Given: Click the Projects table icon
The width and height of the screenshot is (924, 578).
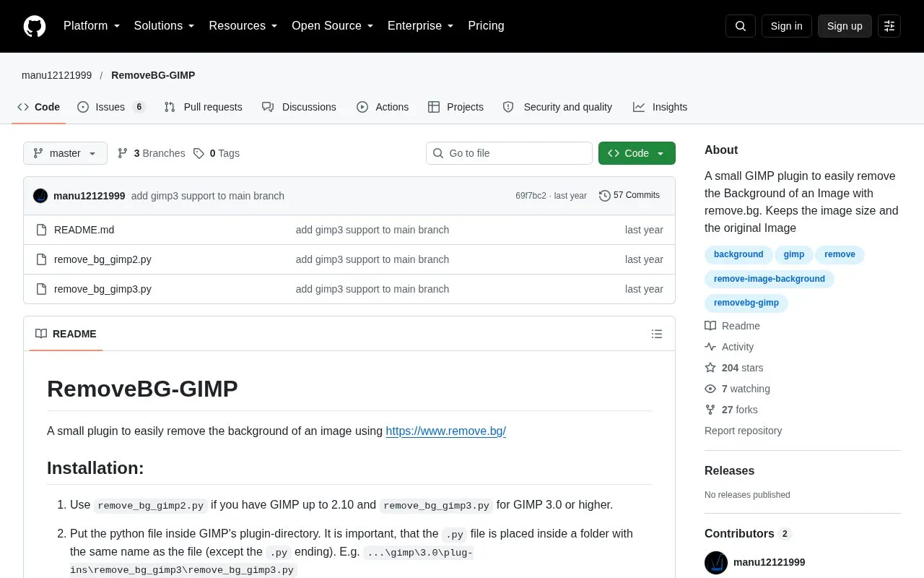Looking at the screenshot, I should click(434, 107).
